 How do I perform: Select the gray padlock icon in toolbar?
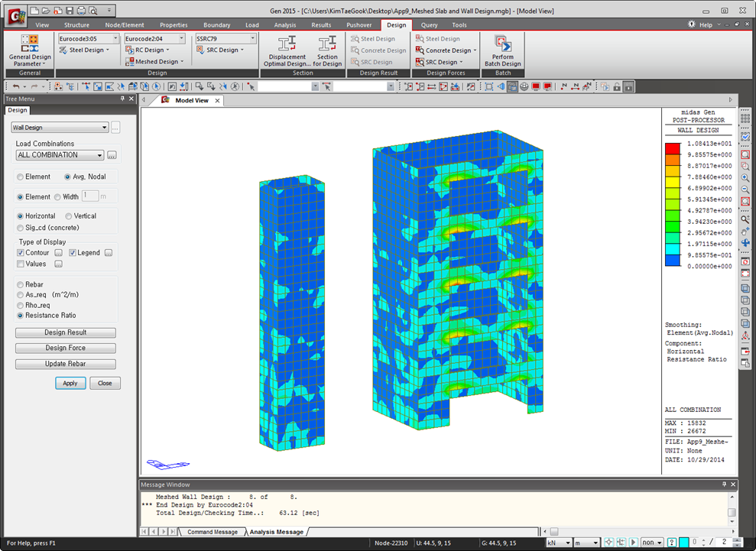point(628,87)
